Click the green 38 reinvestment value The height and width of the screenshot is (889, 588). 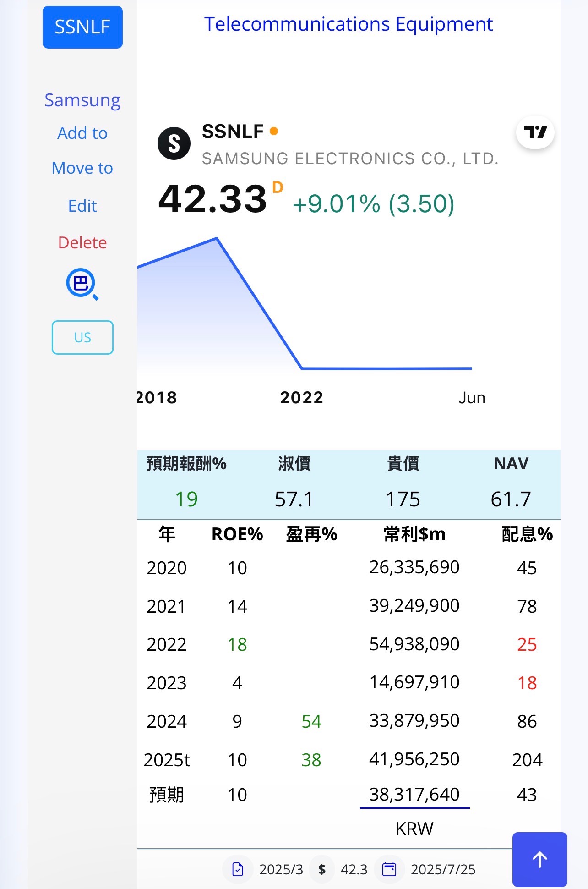[311, 760]
